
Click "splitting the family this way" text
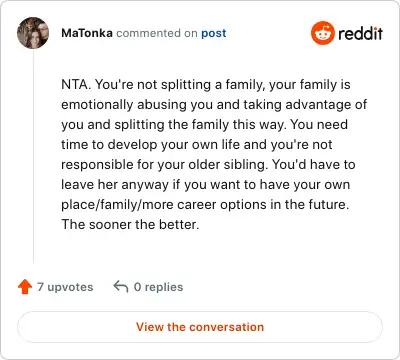point(200,125)
